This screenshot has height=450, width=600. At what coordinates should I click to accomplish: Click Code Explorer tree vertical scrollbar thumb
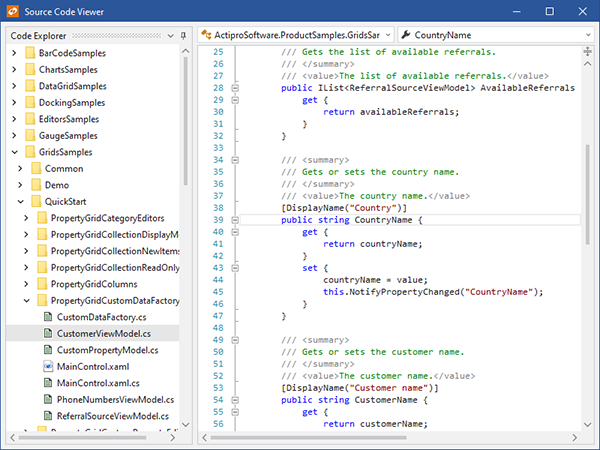(185, 121)
